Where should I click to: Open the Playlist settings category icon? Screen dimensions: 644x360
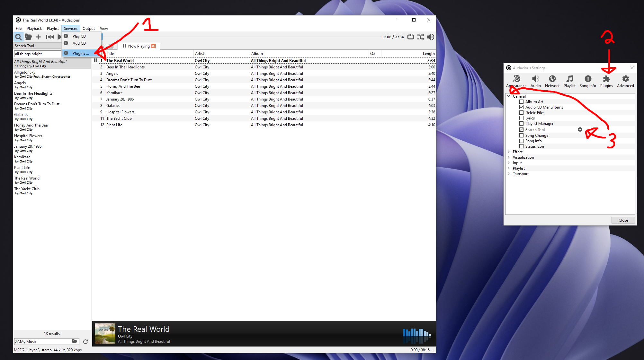point(569,81)
